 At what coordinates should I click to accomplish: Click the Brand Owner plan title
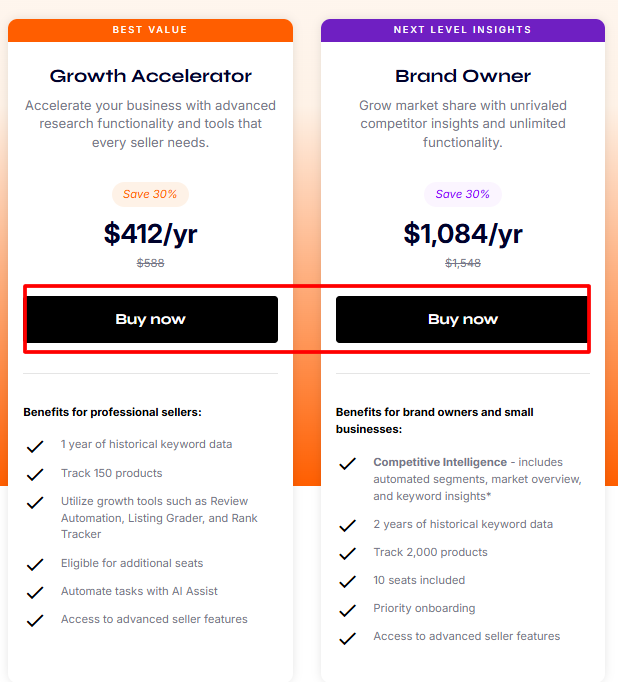point(463,76)
